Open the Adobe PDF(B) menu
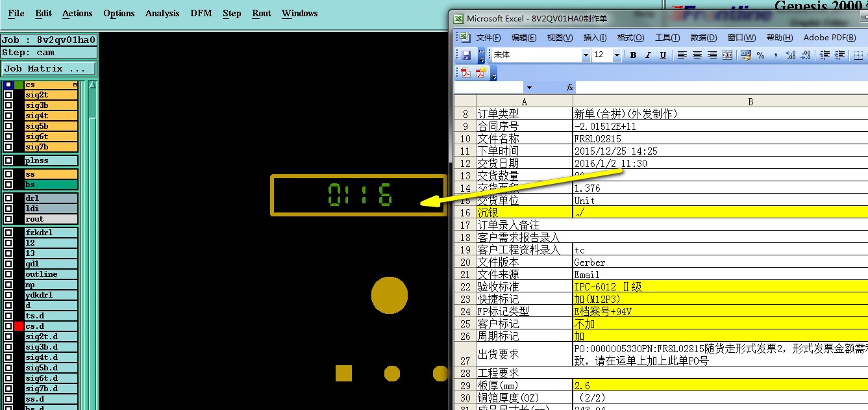 pos(830,38)
